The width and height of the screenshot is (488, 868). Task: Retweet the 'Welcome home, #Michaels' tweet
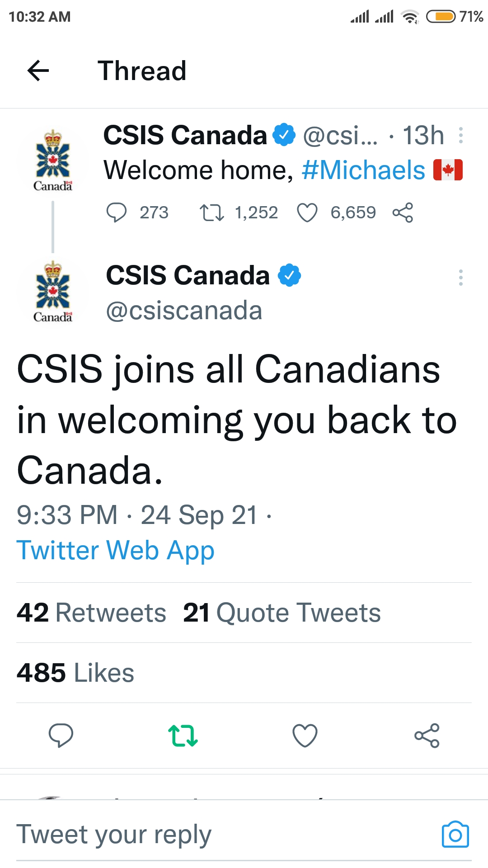212,212
